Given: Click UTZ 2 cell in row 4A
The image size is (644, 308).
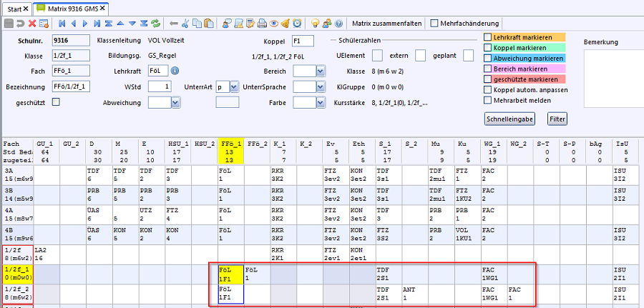Looking at the screenshot, I should [152, 215].
